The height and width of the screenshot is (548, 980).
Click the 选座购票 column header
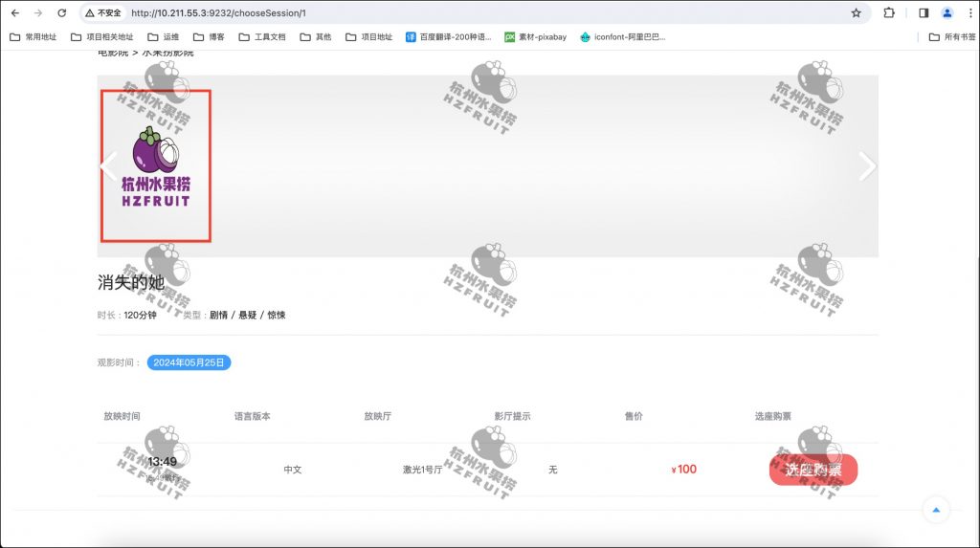pos(772,416)
